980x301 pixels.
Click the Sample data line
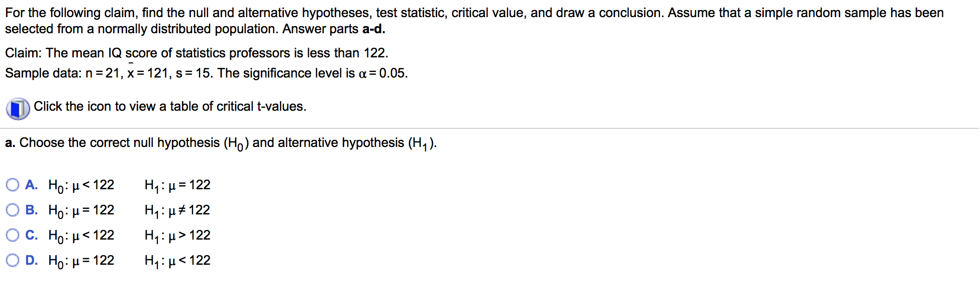click(x=207, y=73)
